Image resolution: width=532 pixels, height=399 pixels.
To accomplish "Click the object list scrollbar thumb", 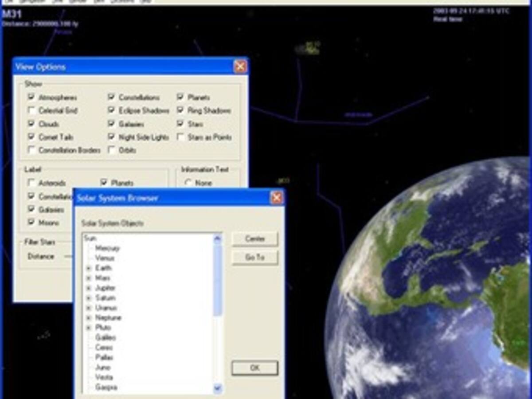I will 217,280.
